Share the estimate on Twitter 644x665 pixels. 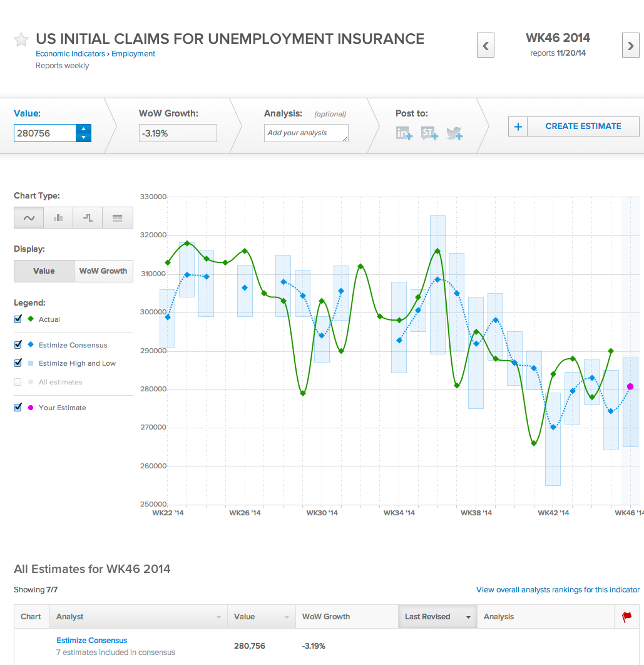454,133
